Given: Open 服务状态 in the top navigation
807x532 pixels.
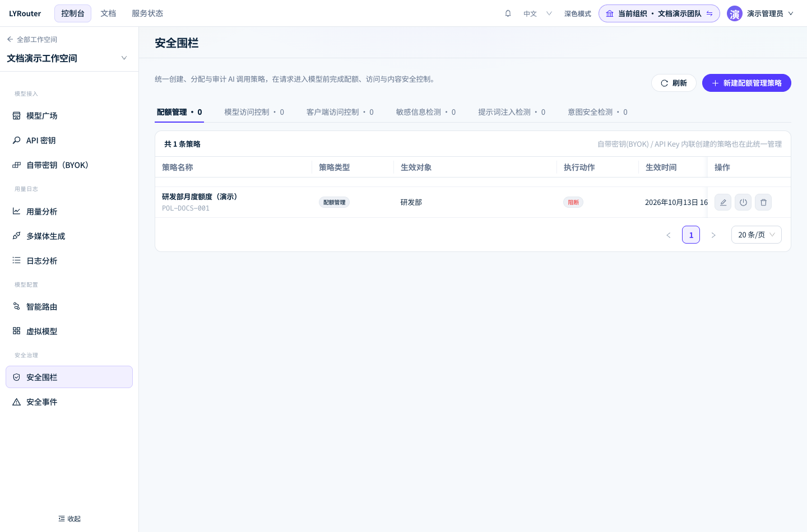Looking at the screenshot, I should pos(147,13).
